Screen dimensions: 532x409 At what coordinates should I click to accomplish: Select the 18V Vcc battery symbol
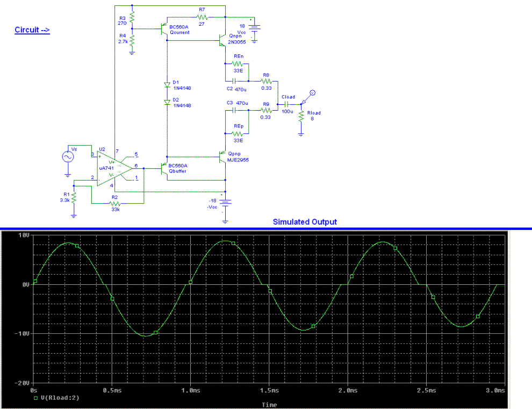coord(254,29)
